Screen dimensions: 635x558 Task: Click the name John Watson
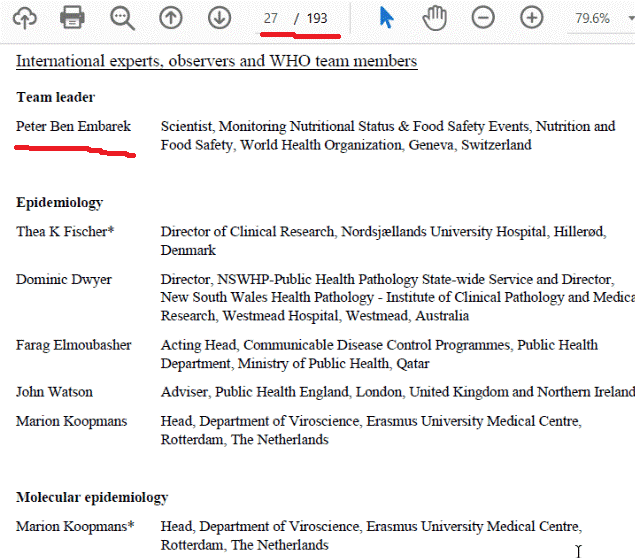[56, 393]
